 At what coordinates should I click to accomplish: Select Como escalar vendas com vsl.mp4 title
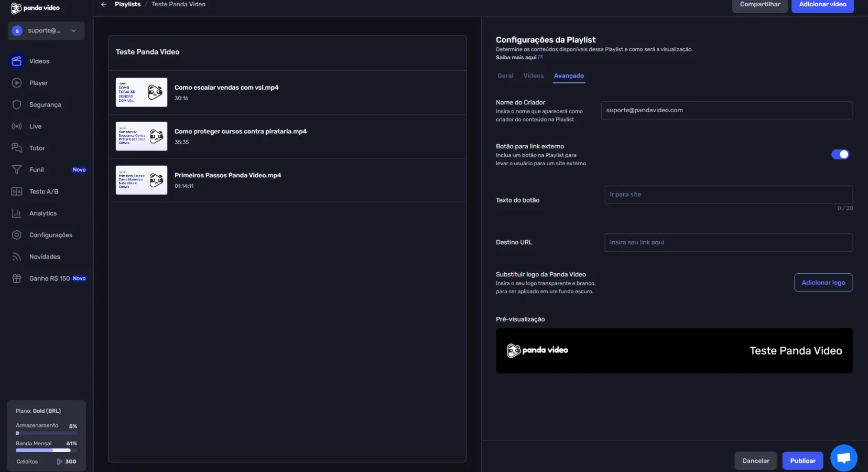tap(226, 88)
